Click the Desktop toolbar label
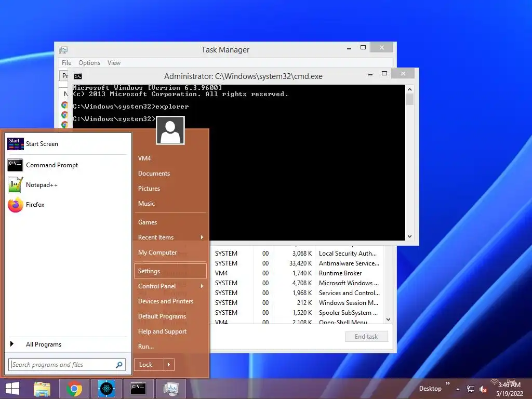The height and width of the screenshot is (399, 532). point(430,389)
